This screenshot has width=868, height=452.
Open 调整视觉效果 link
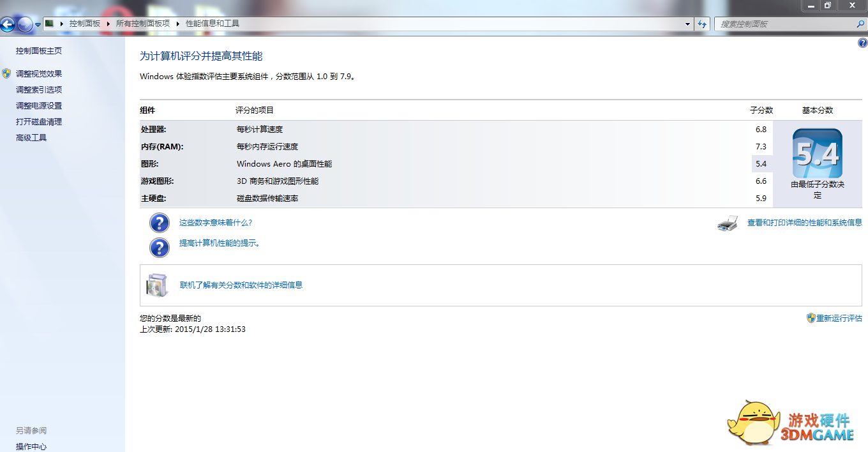39,73
